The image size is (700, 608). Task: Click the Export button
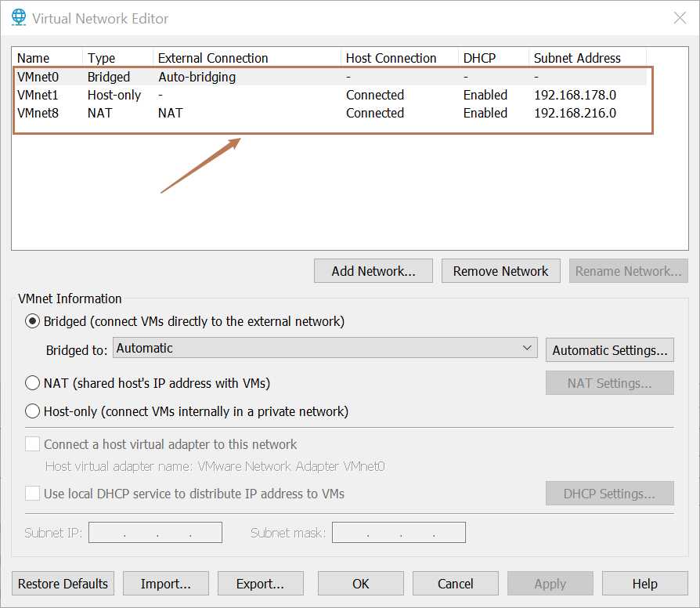tap(260, 584)
